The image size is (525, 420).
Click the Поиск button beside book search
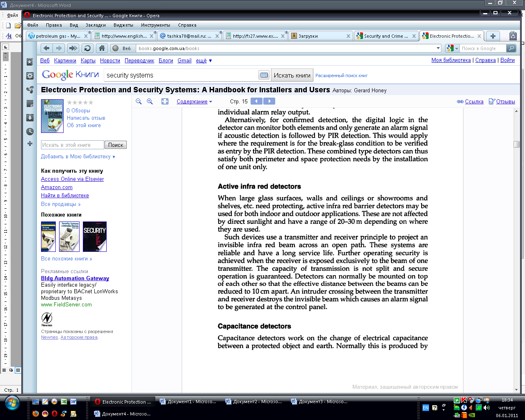tap(116, 145)
